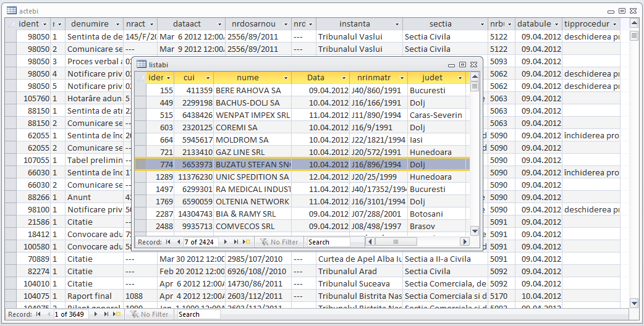Viewport: 644px width, 326px height.
Task: Go to first record in listabi
Action: [x=168, y=242]
